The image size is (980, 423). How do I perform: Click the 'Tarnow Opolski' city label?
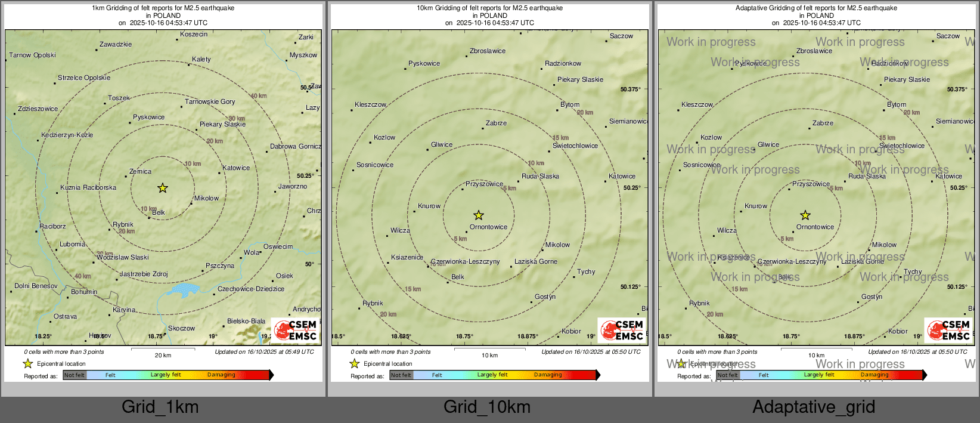point(33,55)
